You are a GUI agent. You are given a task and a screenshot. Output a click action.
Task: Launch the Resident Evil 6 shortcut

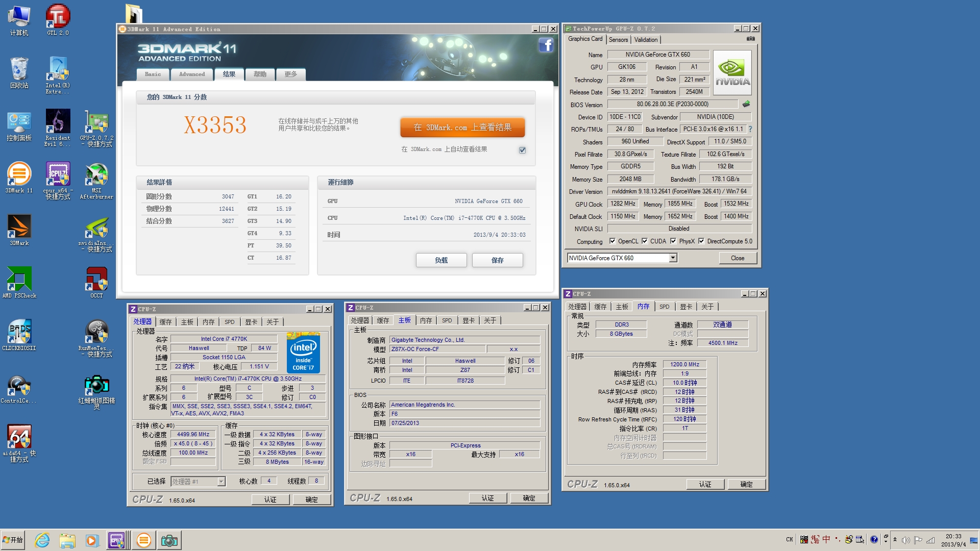click(x=58, y=128)
